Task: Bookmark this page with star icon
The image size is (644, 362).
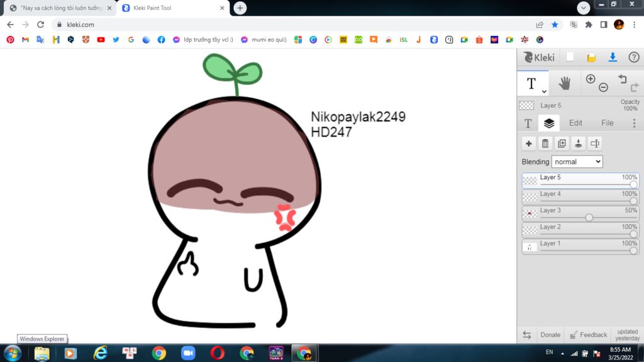Action: [555, 25]
